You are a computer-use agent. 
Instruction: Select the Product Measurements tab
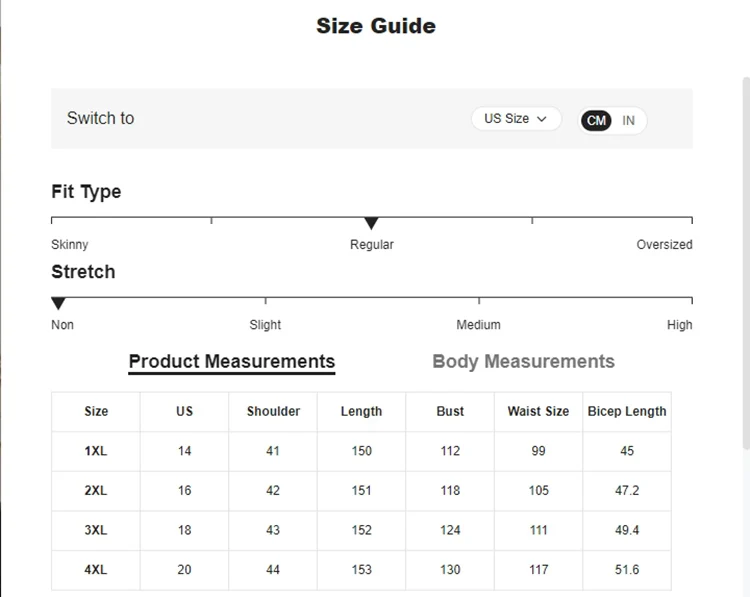click(x=231, y=362)
